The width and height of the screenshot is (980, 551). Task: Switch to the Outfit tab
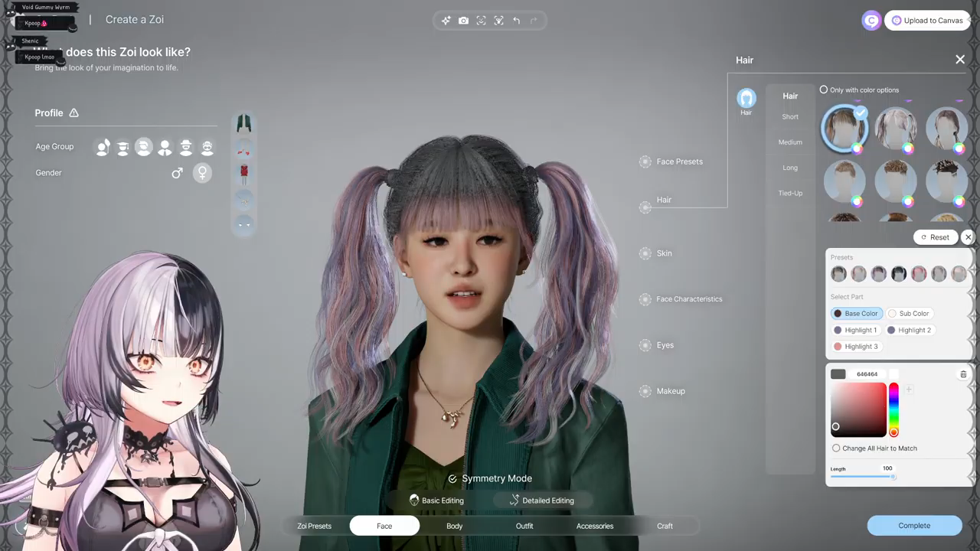pyautogui.click(x=524, y=526)
